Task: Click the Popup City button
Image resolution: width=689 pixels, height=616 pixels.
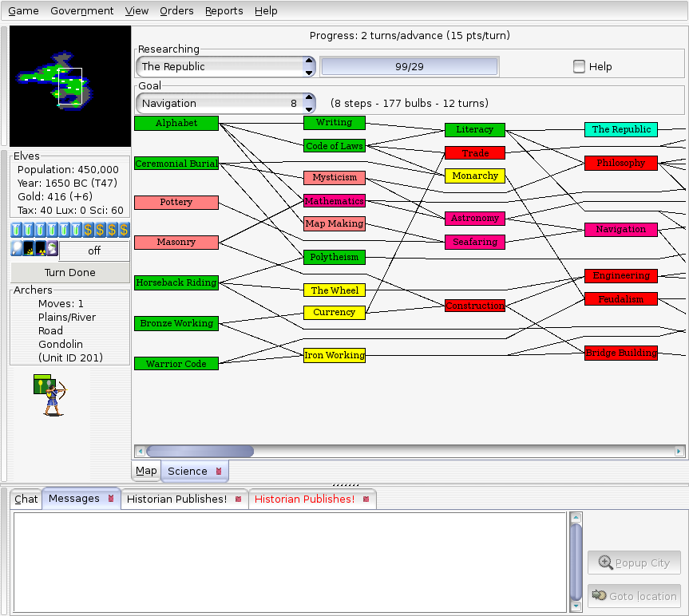Action: 634,563
